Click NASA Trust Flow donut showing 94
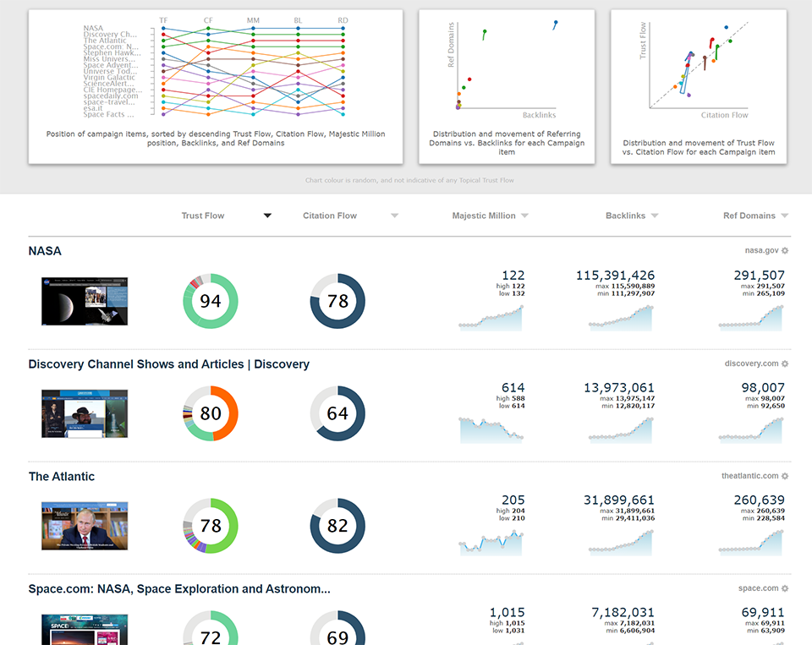The image size is (812, 645). [211, 302]
